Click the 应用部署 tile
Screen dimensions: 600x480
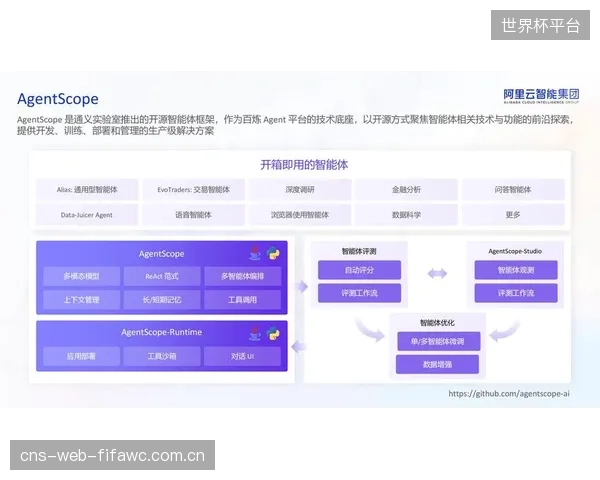point(82,356)
